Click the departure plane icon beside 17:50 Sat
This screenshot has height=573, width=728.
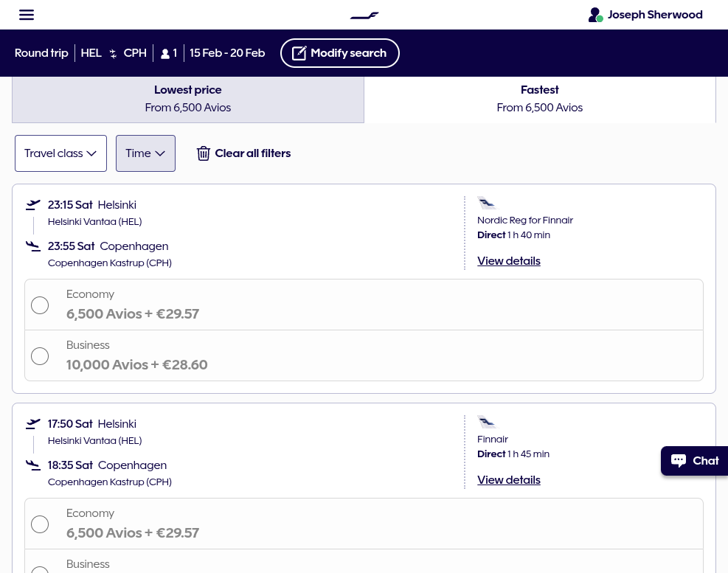point(33,423)
